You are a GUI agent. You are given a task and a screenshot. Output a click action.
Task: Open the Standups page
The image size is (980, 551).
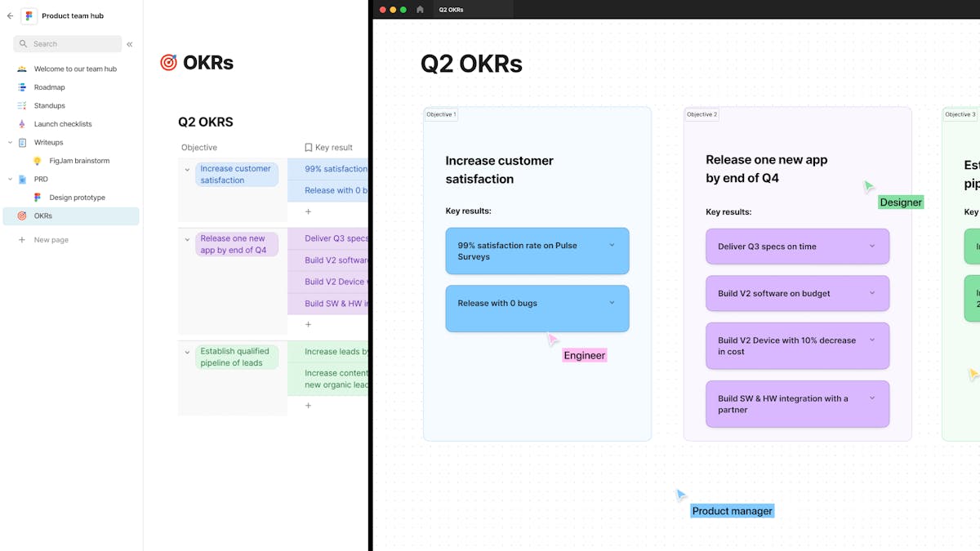49,105
